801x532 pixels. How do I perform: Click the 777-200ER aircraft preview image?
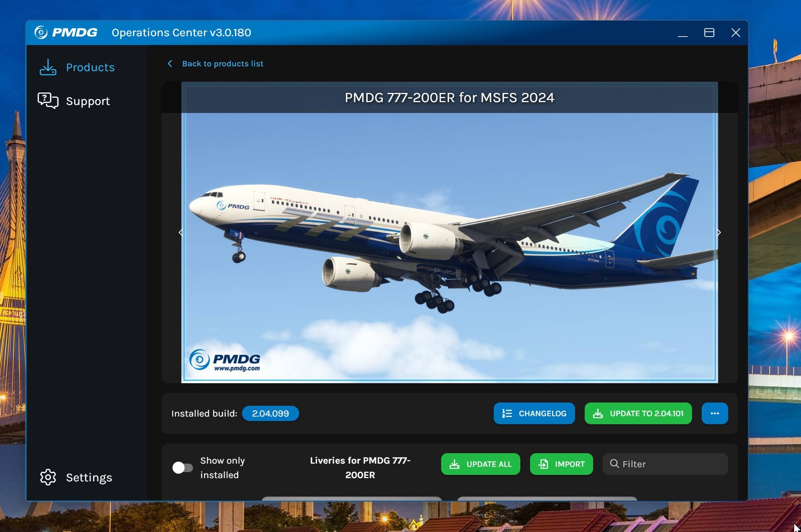pyautogui.click(x=450, y=246)
